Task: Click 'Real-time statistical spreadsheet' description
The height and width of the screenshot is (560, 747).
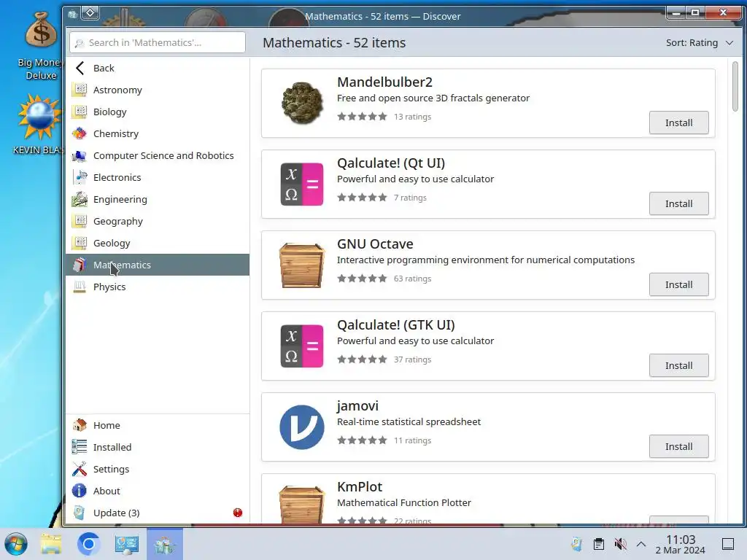Action: [409, 422]
